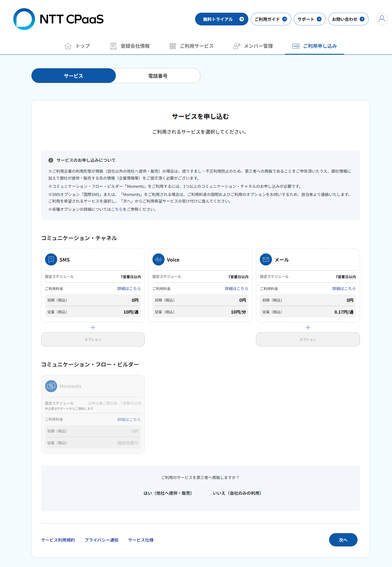Open 詳細はこちら link in Moments card
The height and width of the screenshot is (567, 392).
tap(129, 419)
